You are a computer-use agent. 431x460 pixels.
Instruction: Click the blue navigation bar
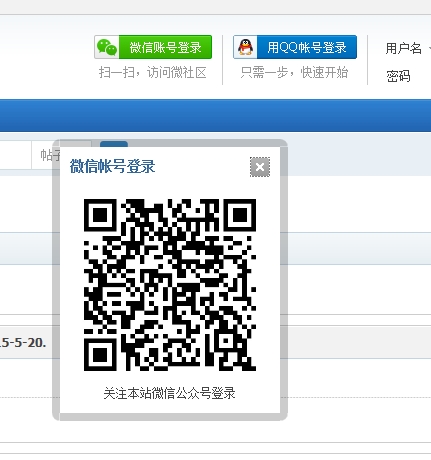coord(215,115)
